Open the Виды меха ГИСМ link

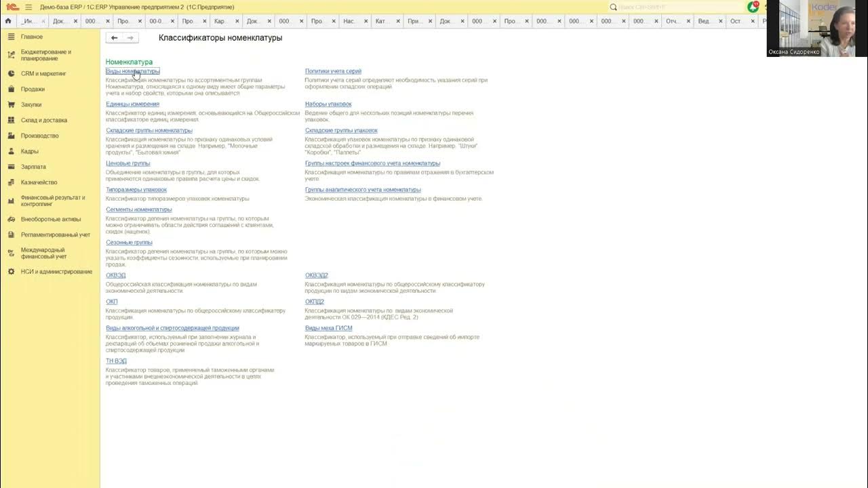329,328
